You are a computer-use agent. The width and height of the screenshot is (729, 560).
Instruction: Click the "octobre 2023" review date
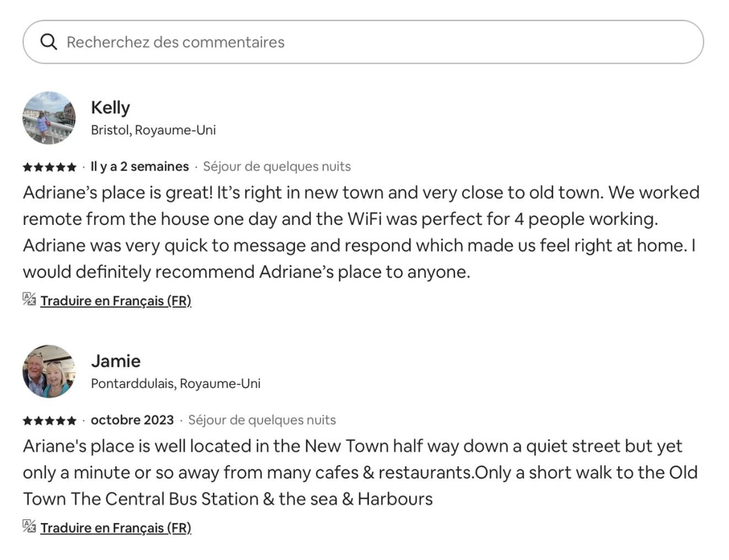132,420
